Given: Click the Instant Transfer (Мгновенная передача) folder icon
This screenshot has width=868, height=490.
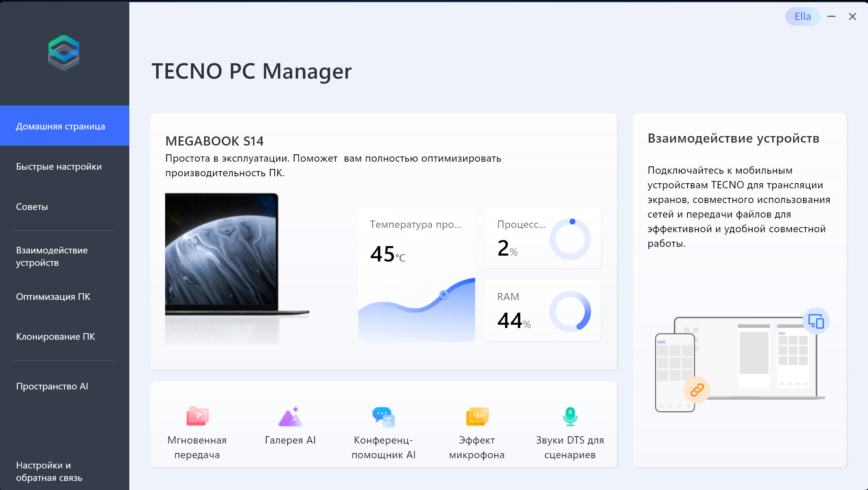Looking at the screenshot, I should [x=197, y=416].
